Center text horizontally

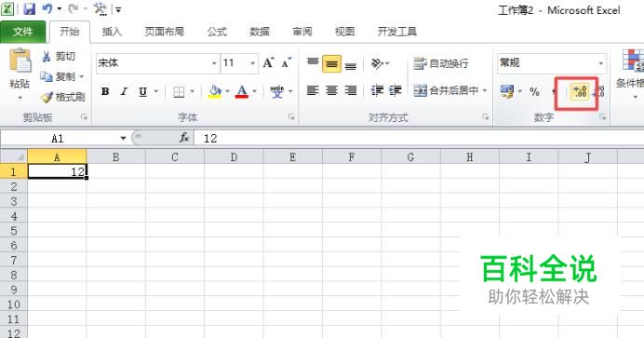[332, 90]
